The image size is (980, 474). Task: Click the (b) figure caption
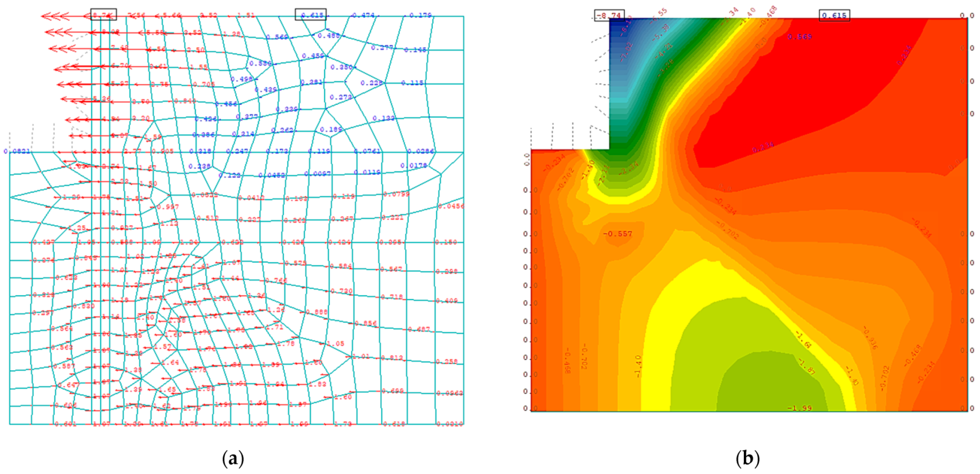tap(748, 458)
